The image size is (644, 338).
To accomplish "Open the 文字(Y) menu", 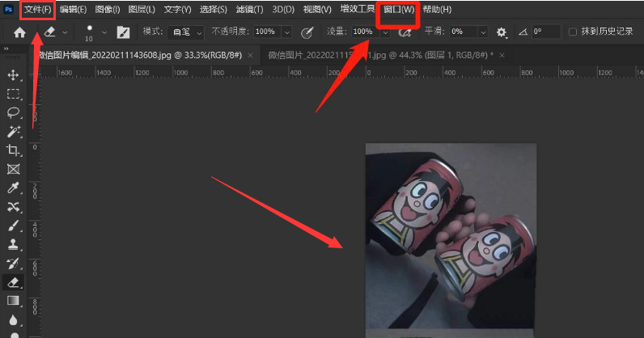I will click(177, 10).
